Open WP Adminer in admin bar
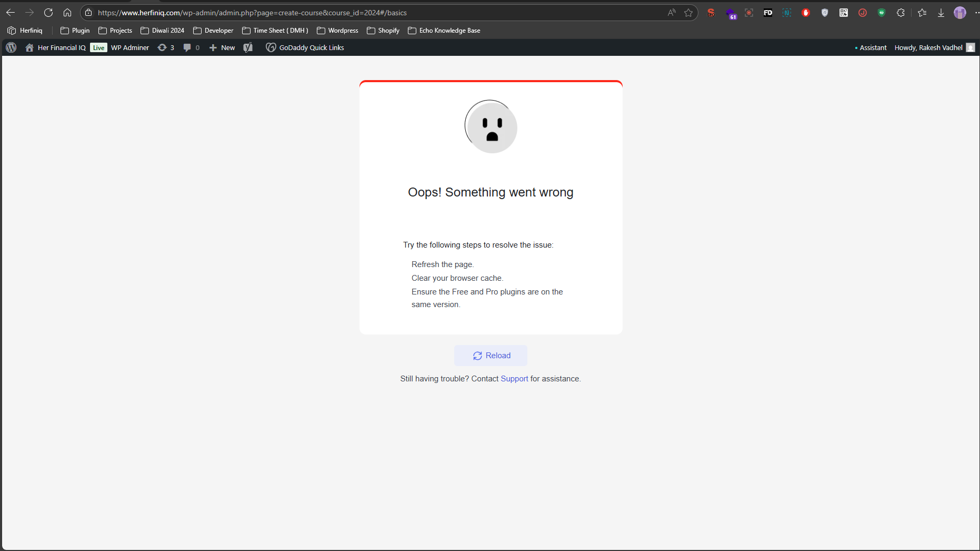 [x=130, y=47]
